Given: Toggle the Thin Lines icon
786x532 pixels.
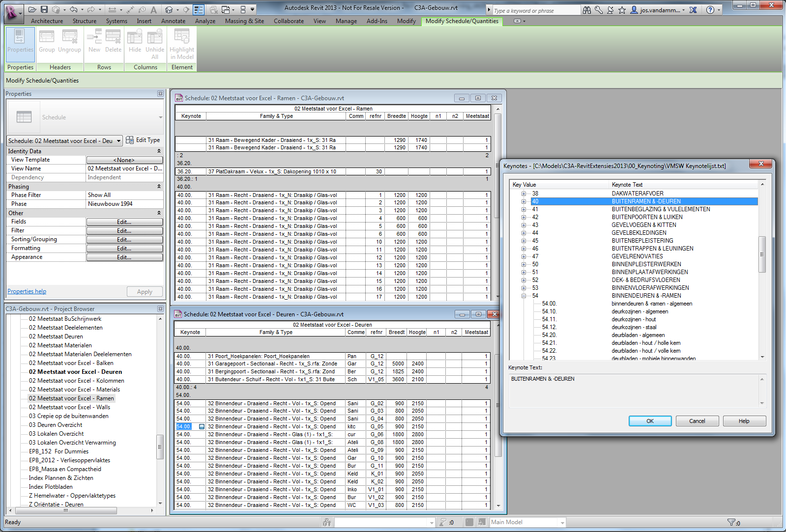Looking at the screenshot, I should (x=199, y=9).
